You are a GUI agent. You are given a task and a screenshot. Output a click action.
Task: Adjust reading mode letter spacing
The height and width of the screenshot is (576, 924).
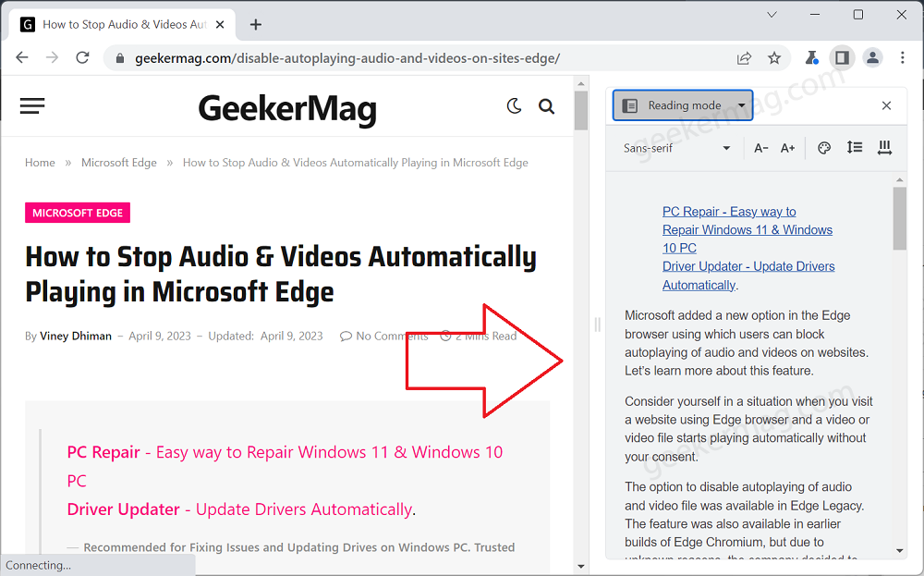tap(884, 148)
